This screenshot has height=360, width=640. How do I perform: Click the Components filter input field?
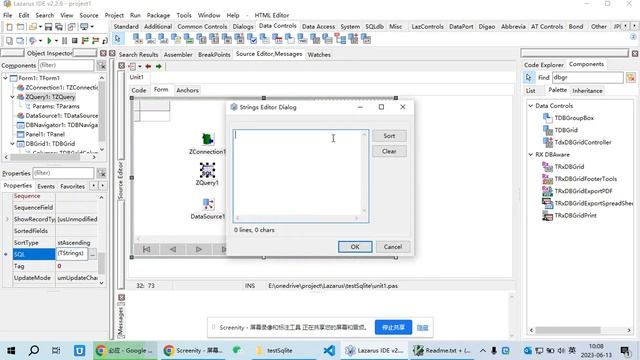pos(66,65)
